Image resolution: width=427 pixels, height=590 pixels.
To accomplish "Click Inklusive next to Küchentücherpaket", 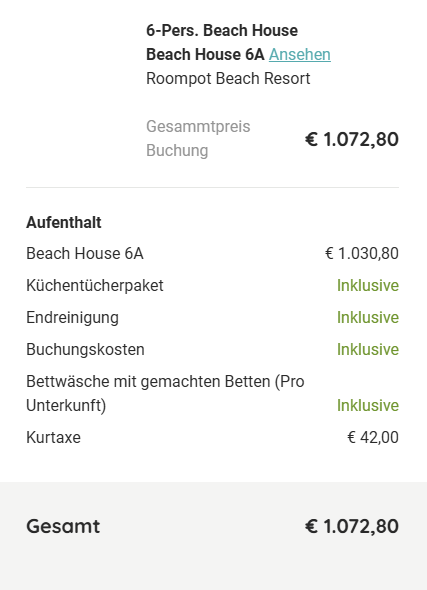I will [x=368, y=285].
